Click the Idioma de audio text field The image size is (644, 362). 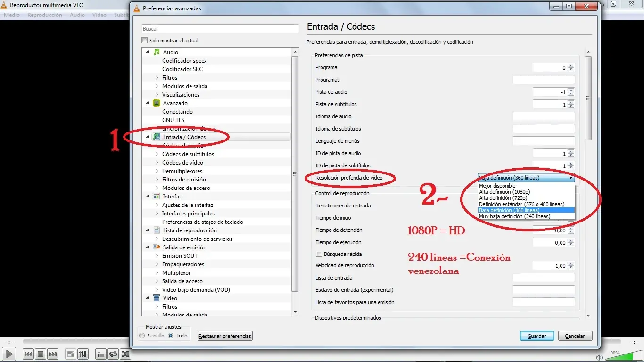(544, 116)
